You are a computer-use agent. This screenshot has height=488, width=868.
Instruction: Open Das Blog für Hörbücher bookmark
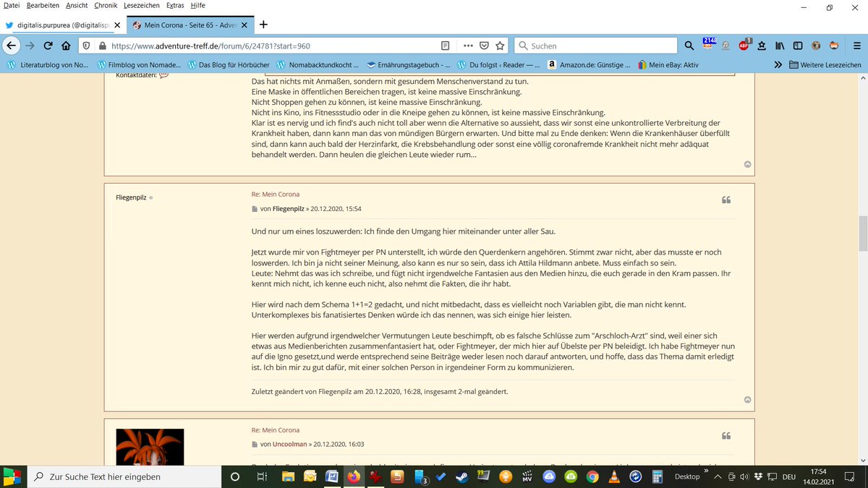coord(228,64)
